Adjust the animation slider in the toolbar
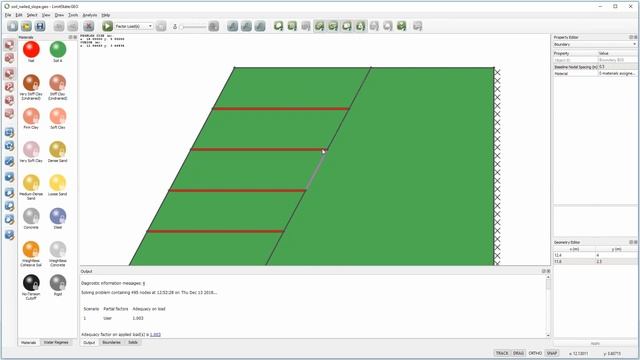The image size is (640, 360). point(193,27)
